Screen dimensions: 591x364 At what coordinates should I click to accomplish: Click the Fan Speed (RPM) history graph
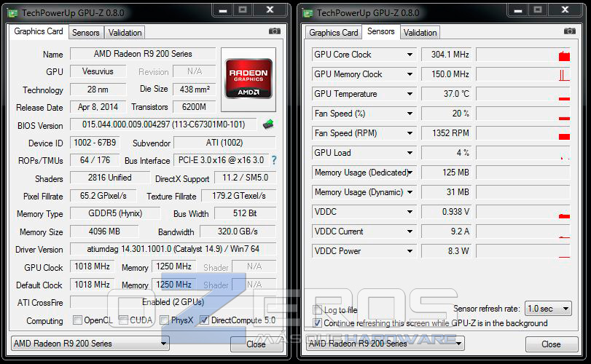(x=523, y=133)
